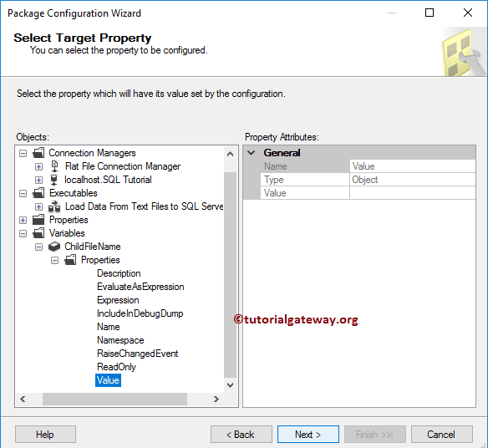Expand the Load Data From Text Files node
The height and width of the screenshot is (448, 488).
[38, 207]
